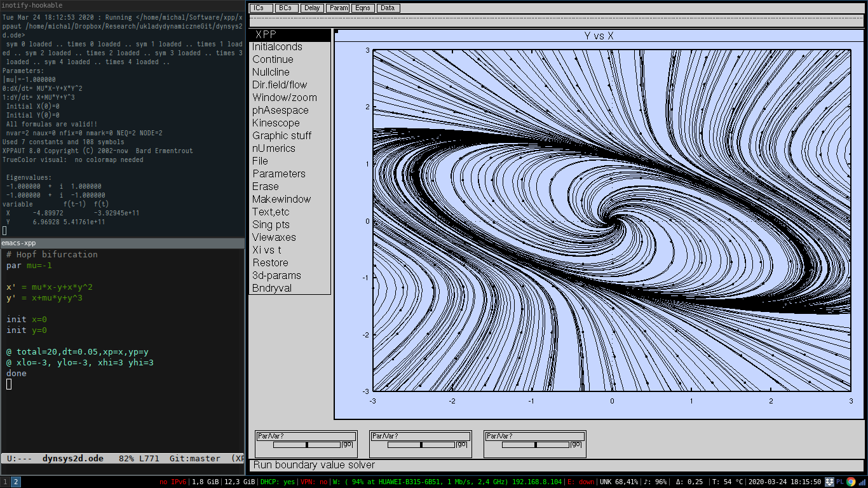Click the middle parameter slider track
This screenshot has width=868, height=488.
[x=421, y=445]
